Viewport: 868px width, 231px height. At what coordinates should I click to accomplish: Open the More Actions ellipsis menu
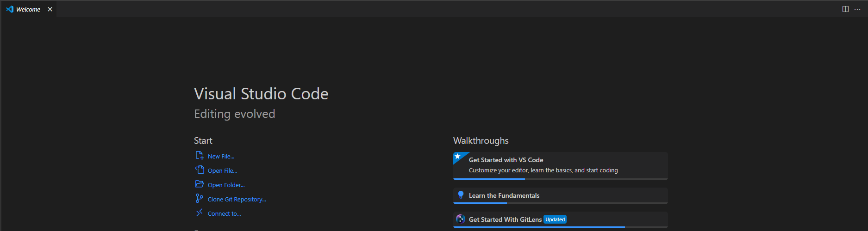pos(857,9)
